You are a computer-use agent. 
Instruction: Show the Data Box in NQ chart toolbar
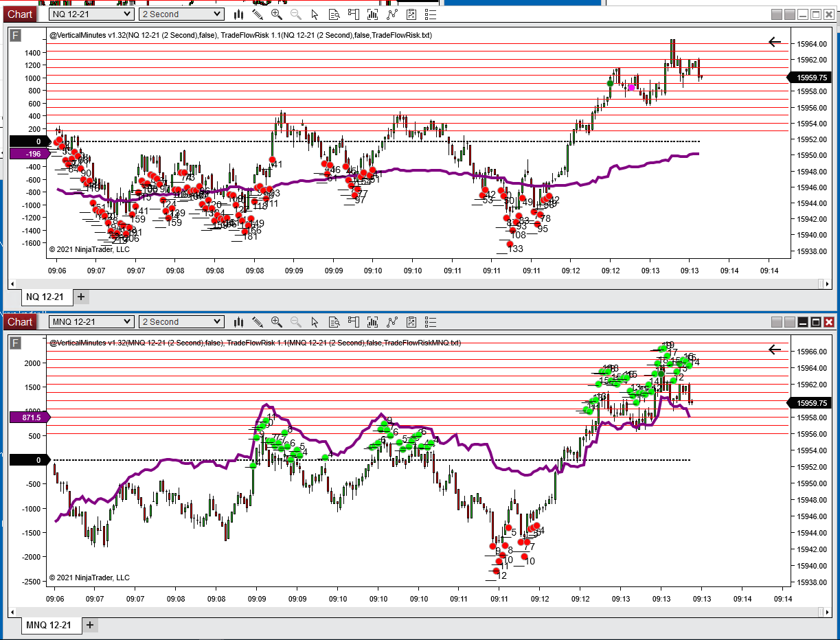click(334, 14)
